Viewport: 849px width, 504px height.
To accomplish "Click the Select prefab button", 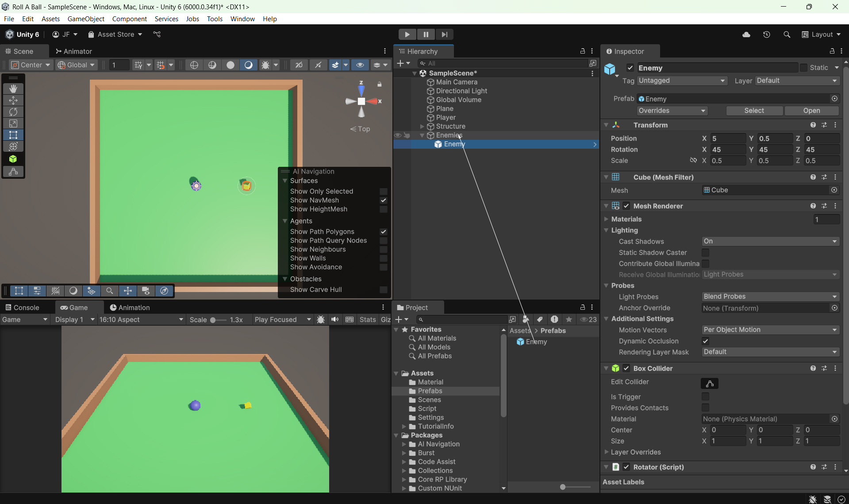I will (754, 111).
